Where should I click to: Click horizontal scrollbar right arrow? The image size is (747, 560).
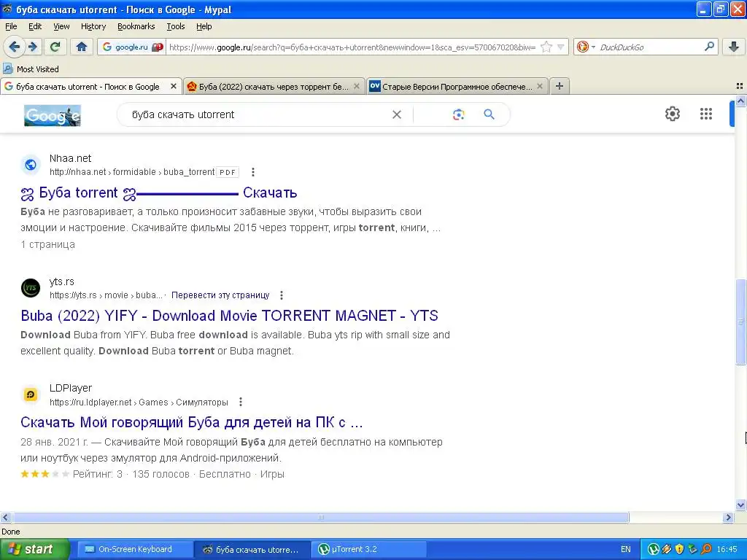pos(728,517)
